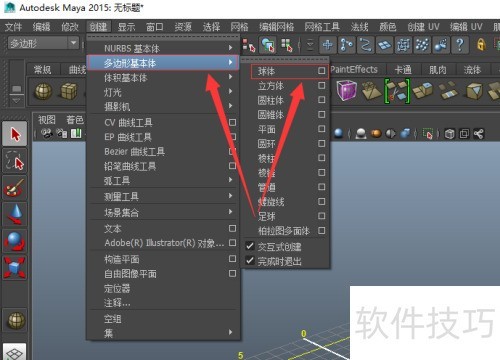Click the green bracket scissors shelf icon
This screenshot has width=500, height=360.
point(397,91)
